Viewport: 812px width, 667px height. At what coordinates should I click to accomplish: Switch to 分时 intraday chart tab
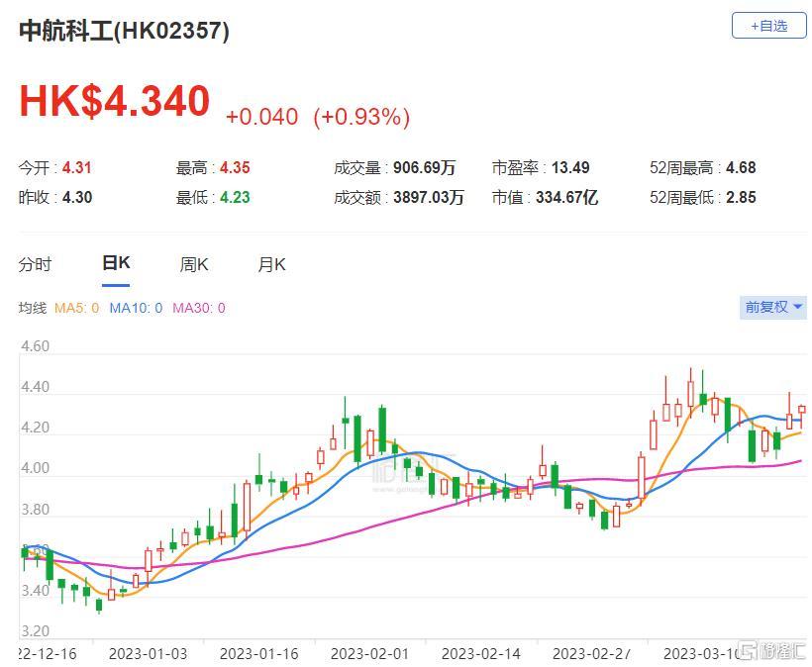coord(36,264)
